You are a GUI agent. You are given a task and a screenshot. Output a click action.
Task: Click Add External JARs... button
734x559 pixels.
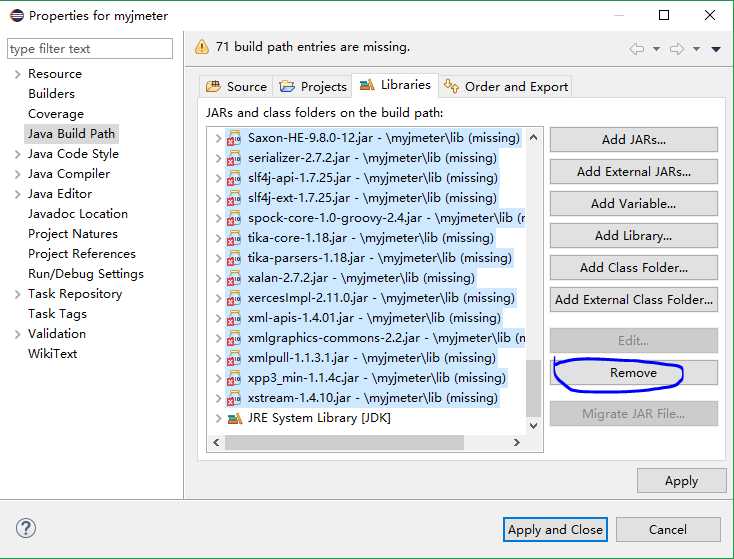[x=634, y=171]
